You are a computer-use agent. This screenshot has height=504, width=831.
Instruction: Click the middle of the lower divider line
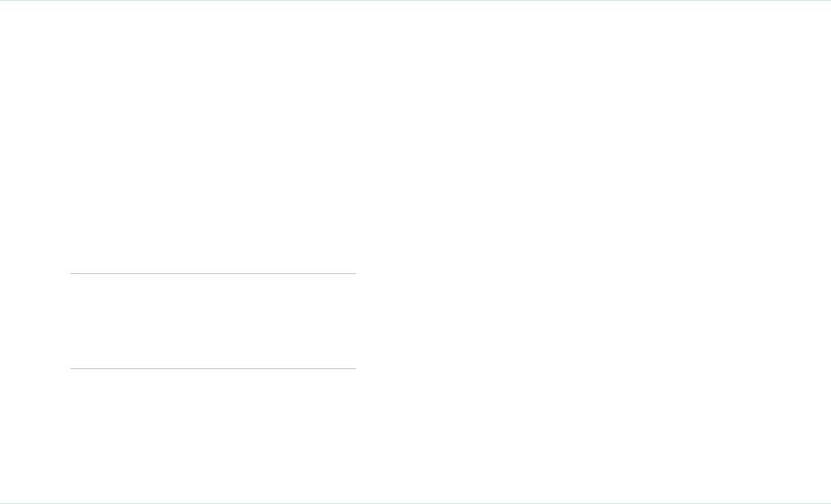click(x=213, y=368)
